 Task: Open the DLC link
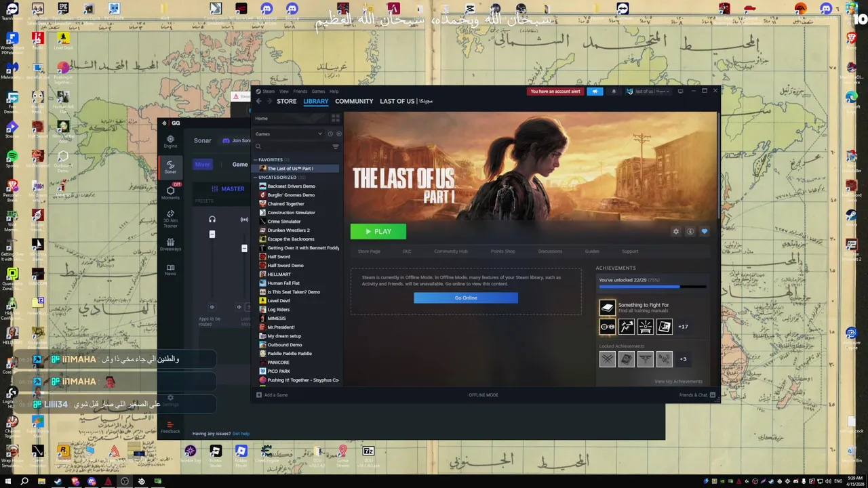[x=407, y=251]
